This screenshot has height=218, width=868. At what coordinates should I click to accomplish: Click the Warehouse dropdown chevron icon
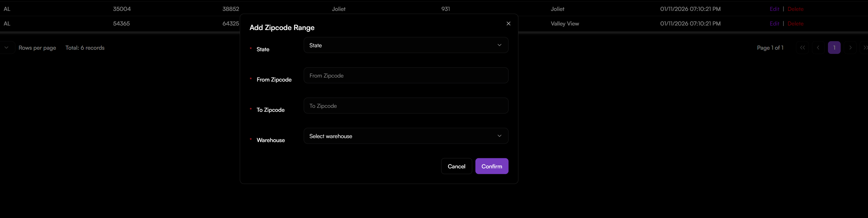click(499, 136)
